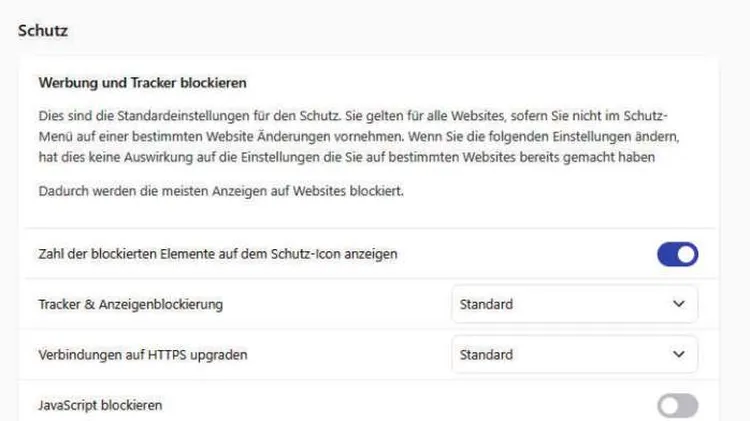
Task: Click the Standard value for tracker blocking
Action: click(x=486, y=304)
